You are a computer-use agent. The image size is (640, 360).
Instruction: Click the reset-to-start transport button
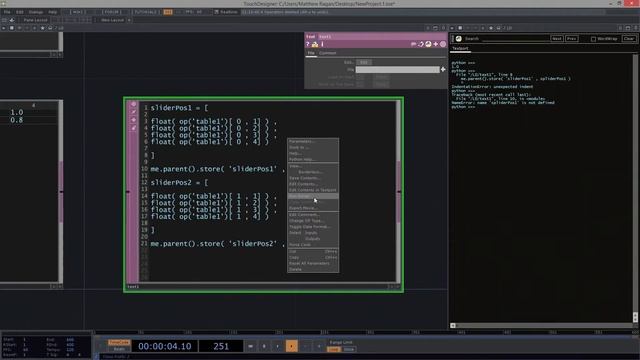[x=250, y=346]
